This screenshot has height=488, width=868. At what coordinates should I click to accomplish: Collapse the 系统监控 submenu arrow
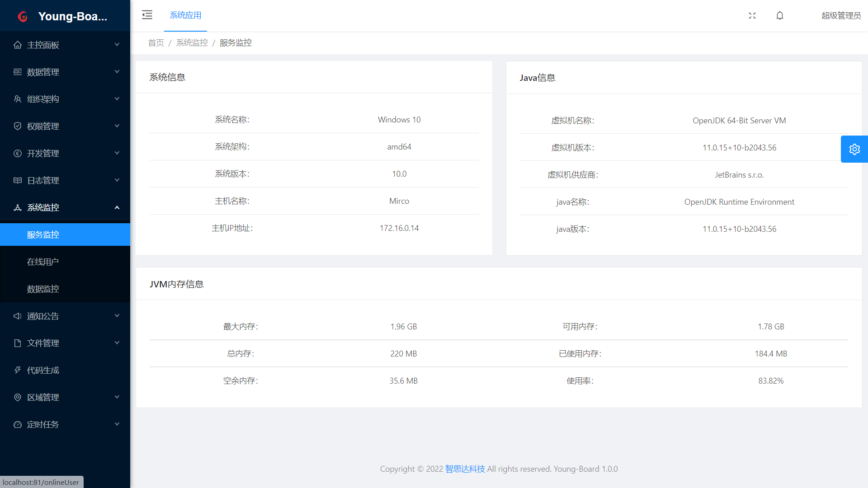pos(117,207)
